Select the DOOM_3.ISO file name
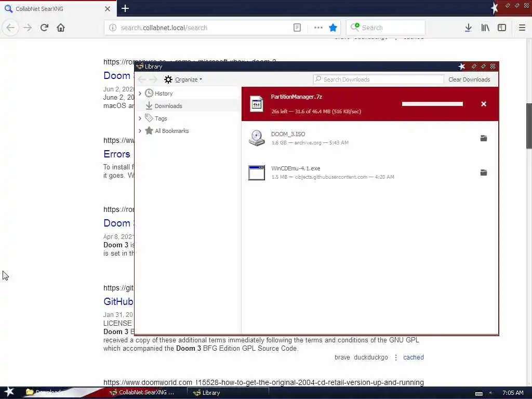Viewport: 532px width, 399px height. tap(288, 134)
